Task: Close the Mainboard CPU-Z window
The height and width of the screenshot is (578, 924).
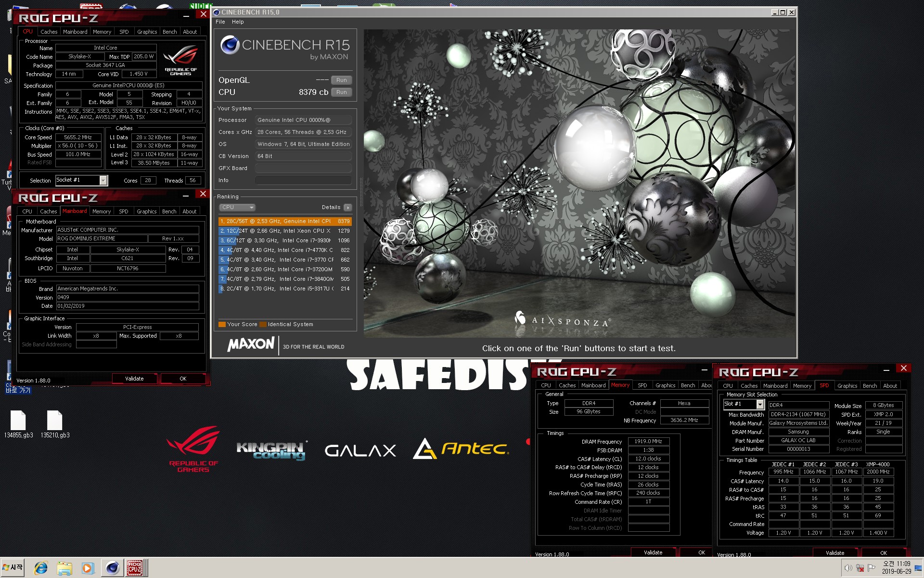Action: (x=203, y=194)
